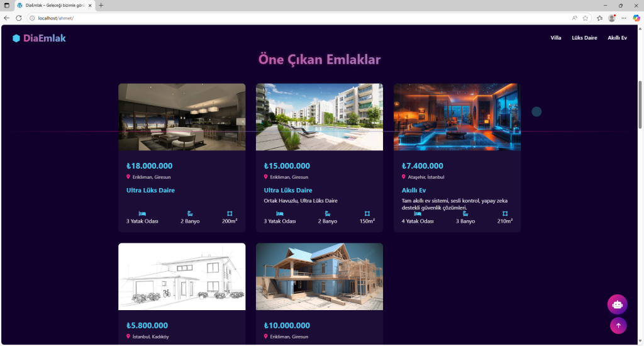644x346 pixels.
Task: Open the blue house under construction photo
Action: pyautogui.click(x=319, y=277)
